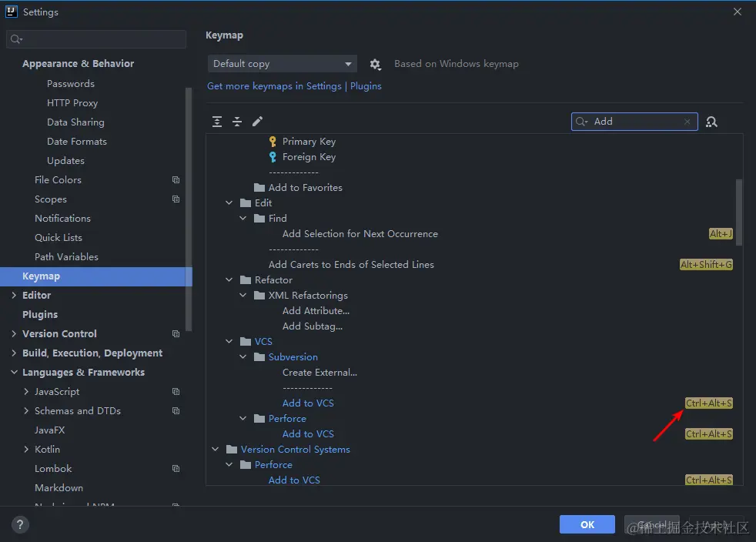Click the Collapse All icon in keymap toolbar

click(237, 122)
